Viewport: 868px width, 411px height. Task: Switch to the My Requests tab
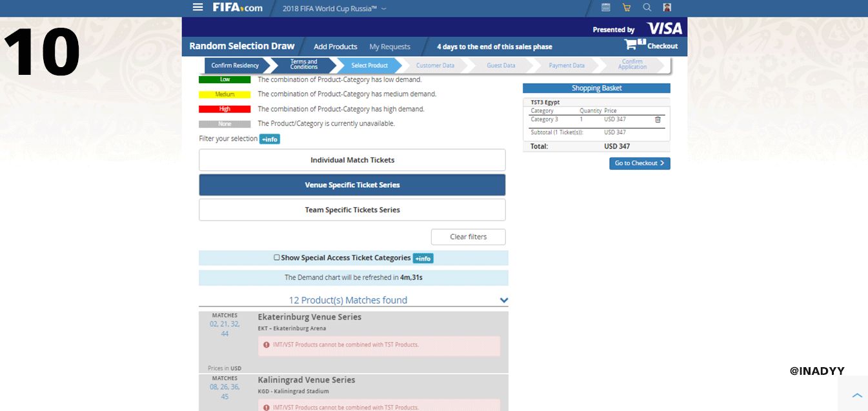pos(389,46)
